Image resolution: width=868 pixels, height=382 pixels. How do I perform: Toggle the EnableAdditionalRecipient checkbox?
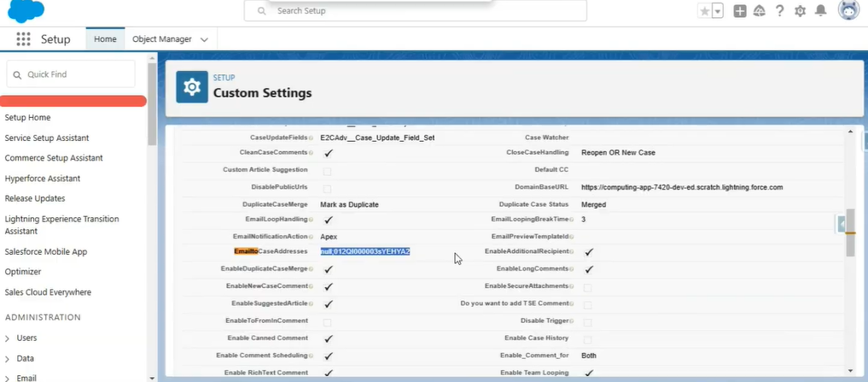pos(589,252)
